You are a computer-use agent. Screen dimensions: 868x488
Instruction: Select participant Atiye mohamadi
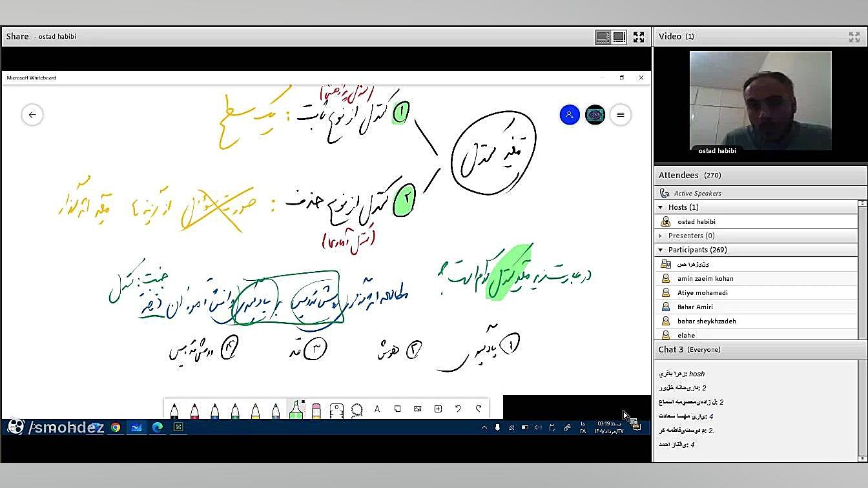tap(756, 292)
